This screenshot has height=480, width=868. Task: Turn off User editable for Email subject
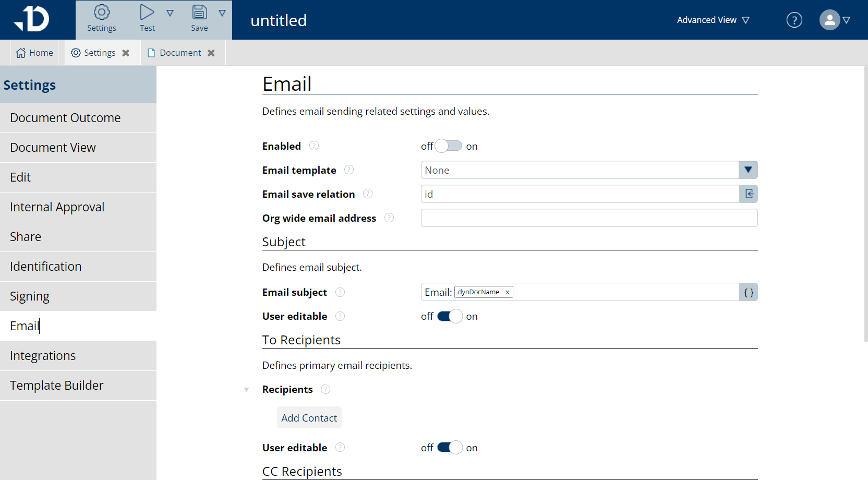click(449, 316)
